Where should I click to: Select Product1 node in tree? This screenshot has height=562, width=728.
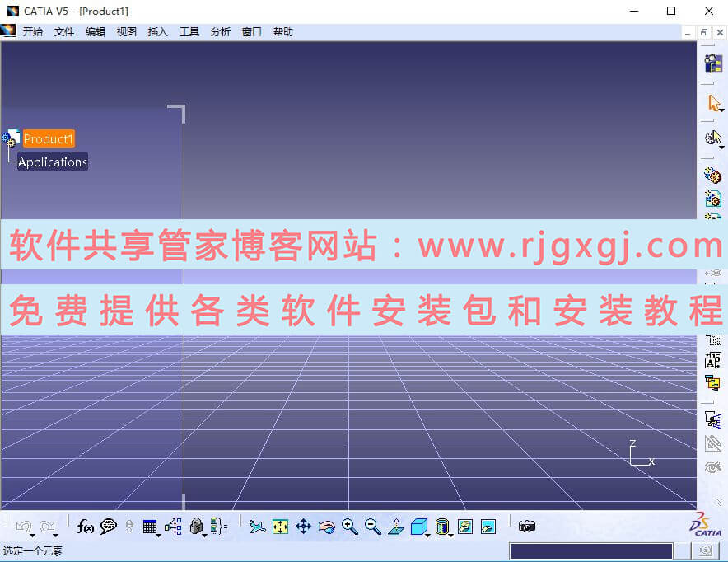49,138
